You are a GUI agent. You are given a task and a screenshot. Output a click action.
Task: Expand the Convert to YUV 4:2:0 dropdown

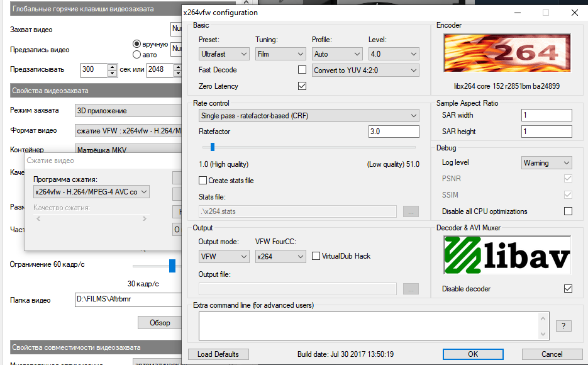tap(365, 70)
